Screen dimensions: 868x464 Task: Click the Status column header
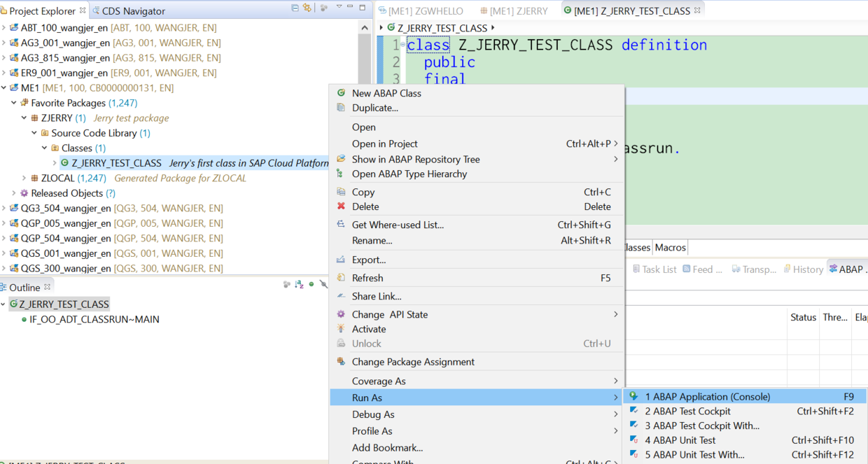803,317
